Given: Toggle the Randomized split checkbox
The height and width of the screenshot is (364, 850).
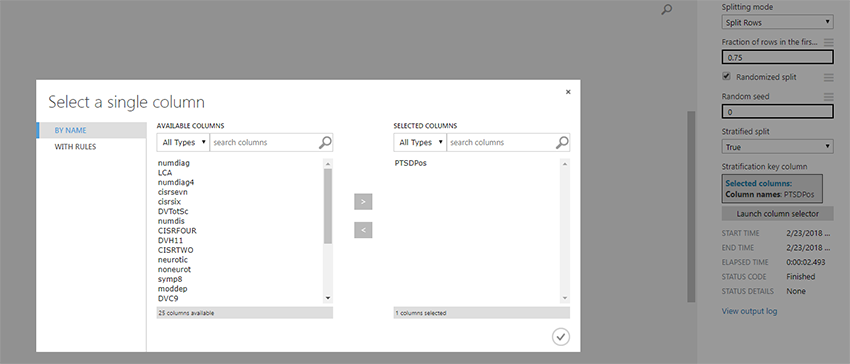Looking at the screenshot, I should [x=726, y=76].
